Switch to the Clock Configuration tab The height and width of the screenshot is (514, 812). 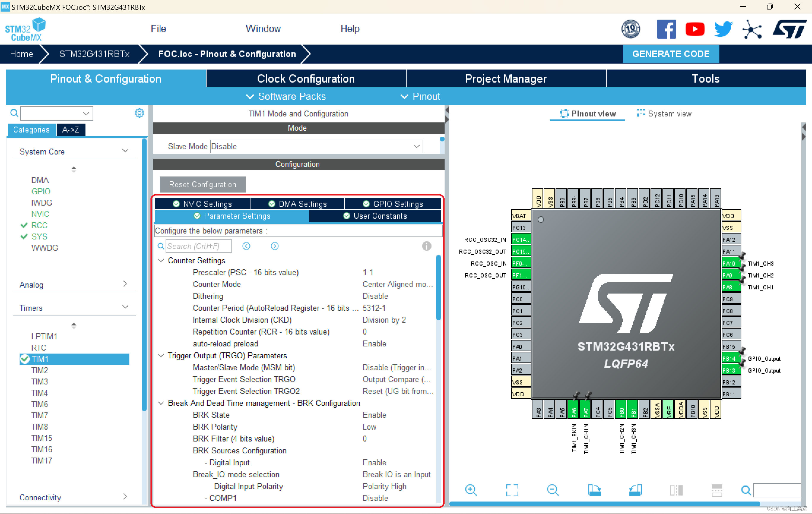305,78
